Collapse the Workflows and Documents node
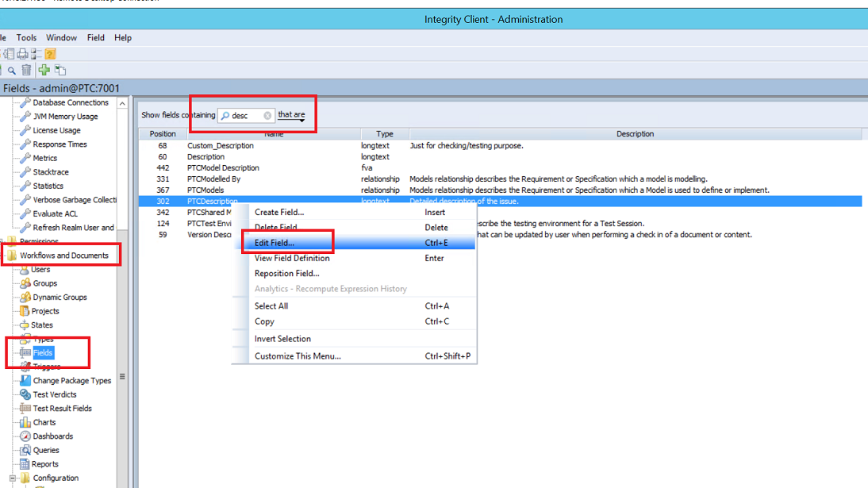Screen dimensions: 868x488 point(3,256)
